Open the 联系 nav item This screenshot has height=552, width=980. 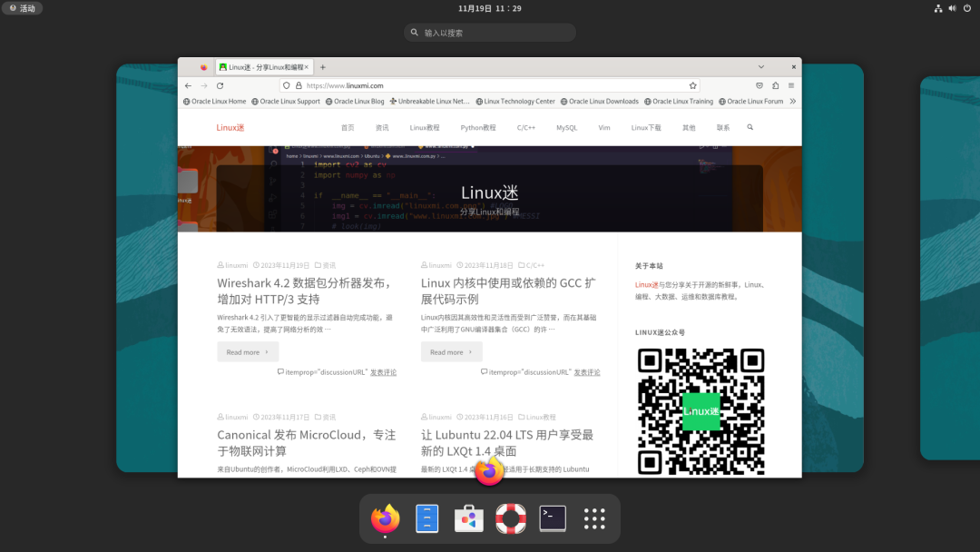click(x=723, y=127)
